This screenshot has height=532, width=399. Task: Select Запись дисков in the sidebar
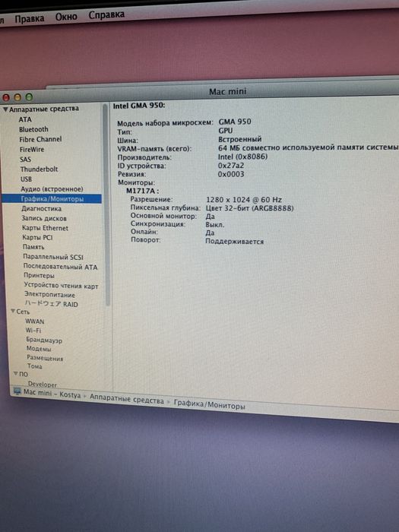tap(44, 219)
